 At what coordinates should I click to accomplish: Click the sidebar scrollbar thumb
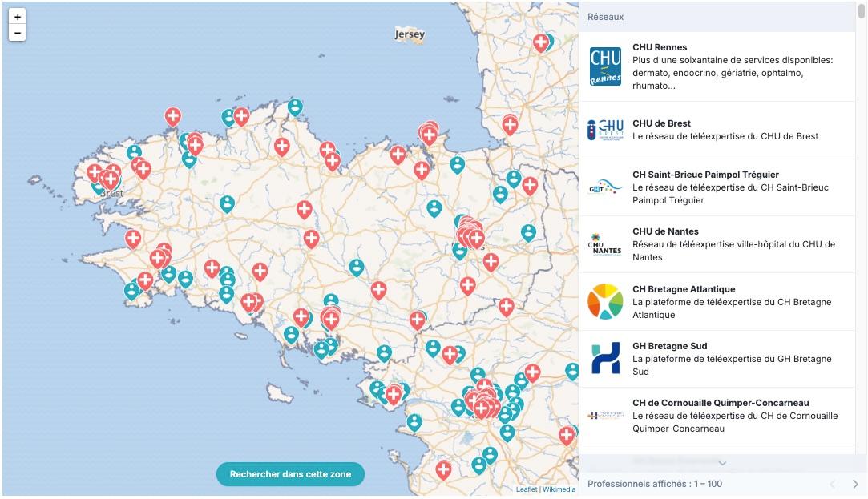[x=862, y=10]
